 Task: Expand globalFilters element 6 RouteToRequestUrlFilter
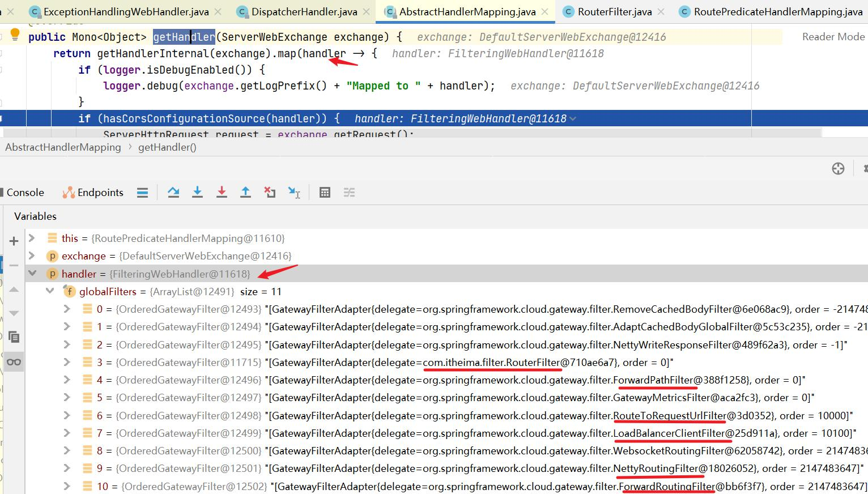[x=67, y=415]
